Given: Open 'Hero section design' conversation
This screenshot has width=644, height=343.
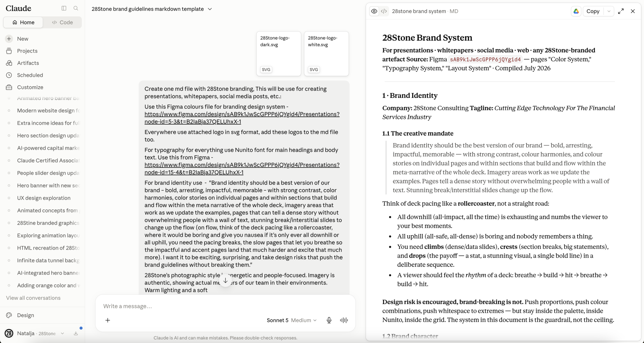Looking at the screenshot, I should pyautogui.click(x=42, y=135).
